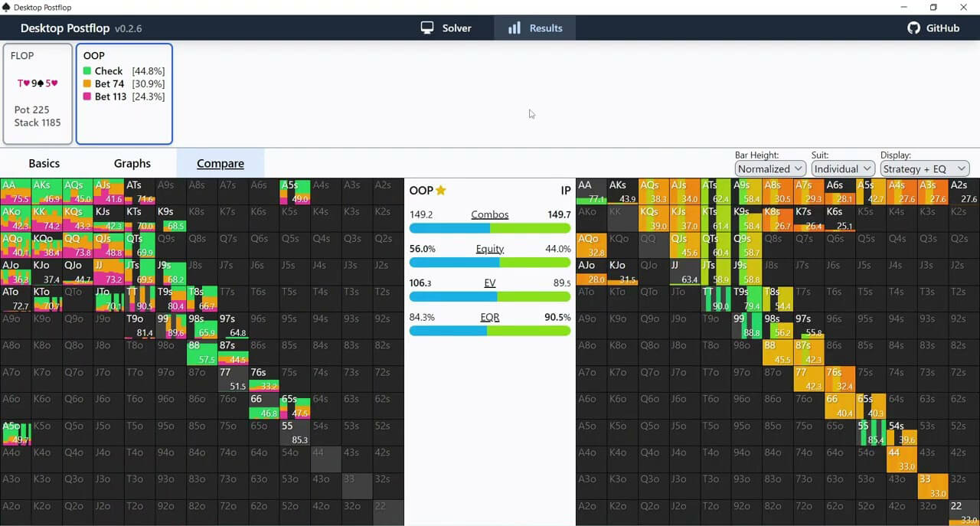Expand the Suit dropdown
The width and height of the screenshot is (980, 526).
[842, 168]
